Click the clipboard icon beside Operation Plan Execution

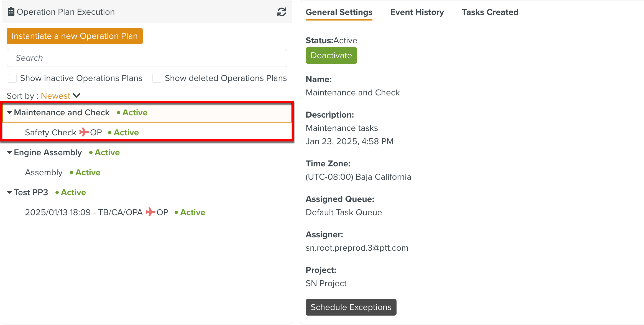[11, 12]
